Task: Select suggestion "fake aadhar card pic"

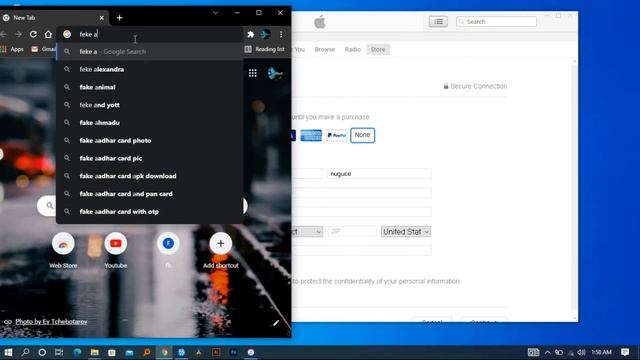Action: coord(150,158)
